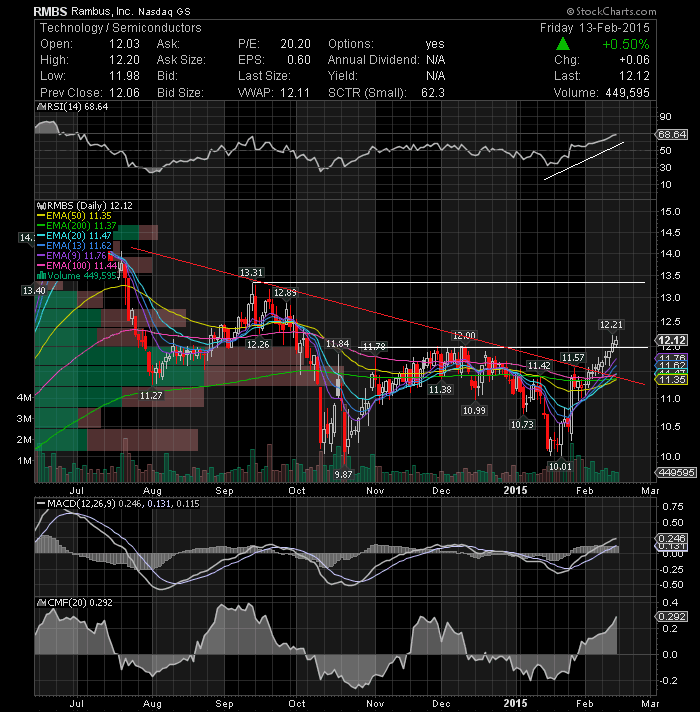Click the 13.31 peak price label
Screen dimensions: 700x712
click(x=251, y=273)
